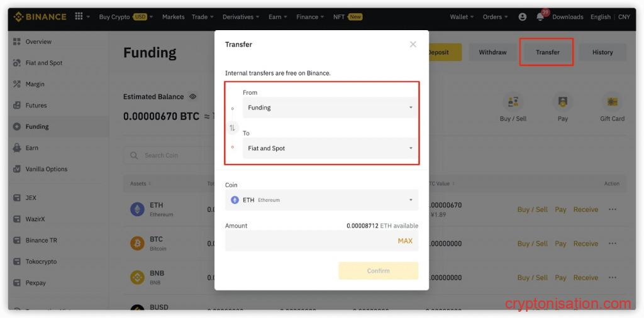Open Margin in the sidebar
This screenshot has height=318, width=644.
[x=35, y=84]
